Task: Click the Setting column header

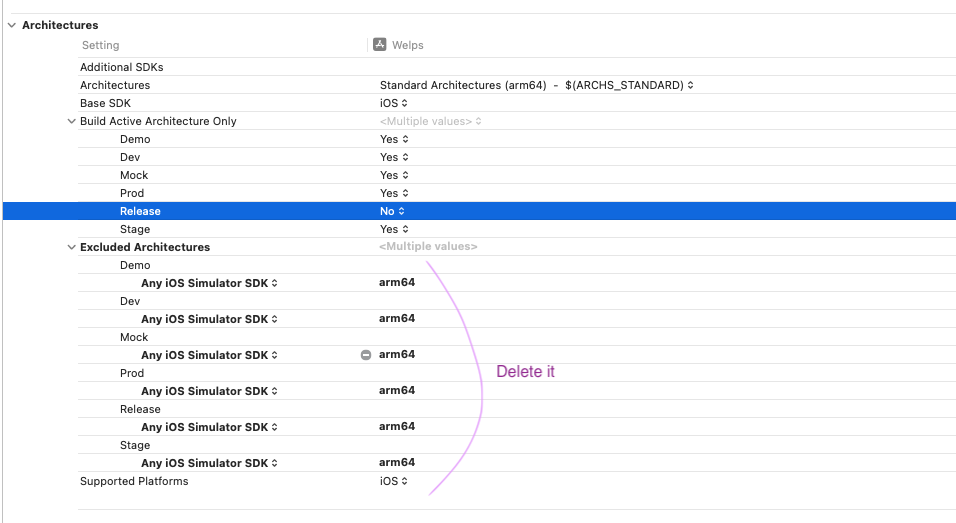Action: click(100, 46)
